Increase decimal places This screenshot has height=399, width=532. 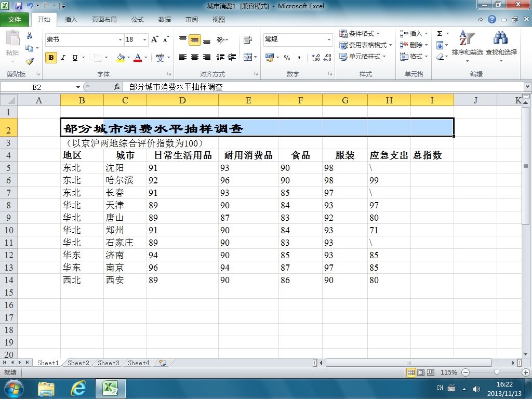pyautogui.click(x=315, y=57)
